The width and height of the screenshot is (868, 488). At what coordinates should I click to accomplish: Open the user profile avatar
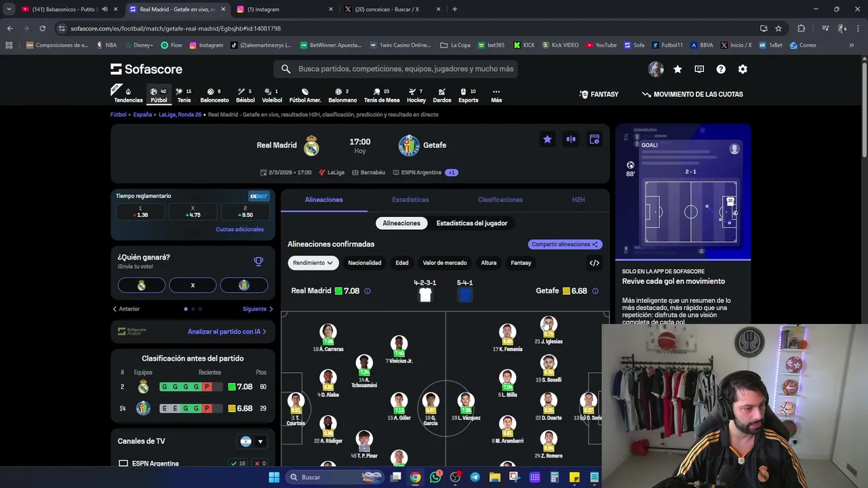coord(656,69)
